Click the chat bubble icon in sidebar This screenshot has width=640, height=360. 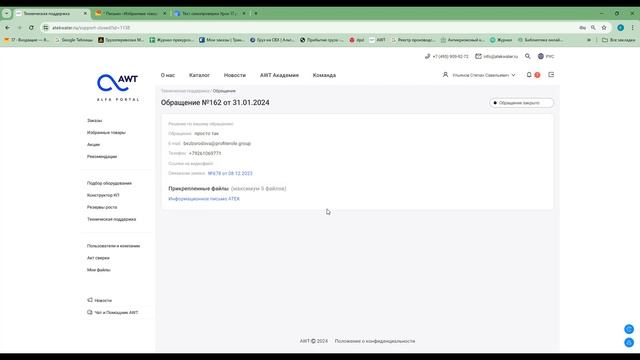coord(90,312)
